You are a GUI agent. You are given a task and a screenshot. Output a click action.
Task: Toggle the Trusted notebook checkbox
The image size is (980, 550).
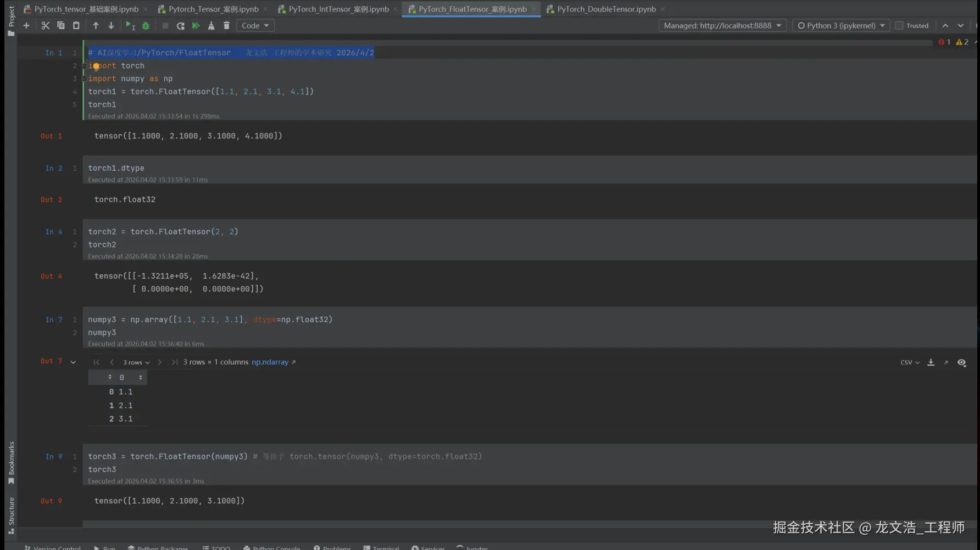[x=899, y=26]
